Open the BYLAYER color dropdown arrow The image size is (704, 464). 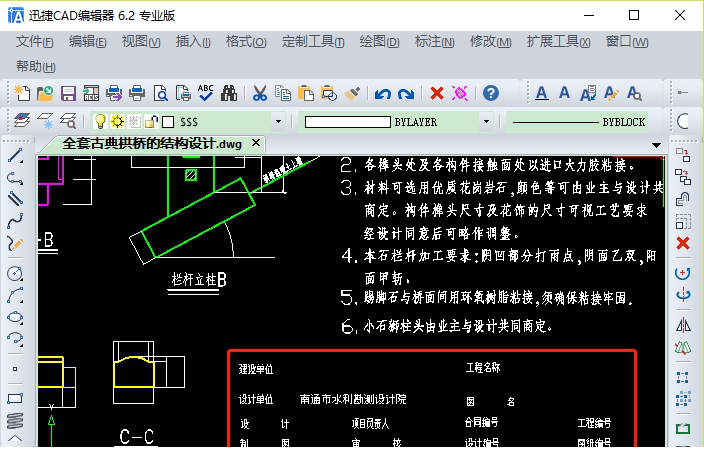tap(486, 122)
